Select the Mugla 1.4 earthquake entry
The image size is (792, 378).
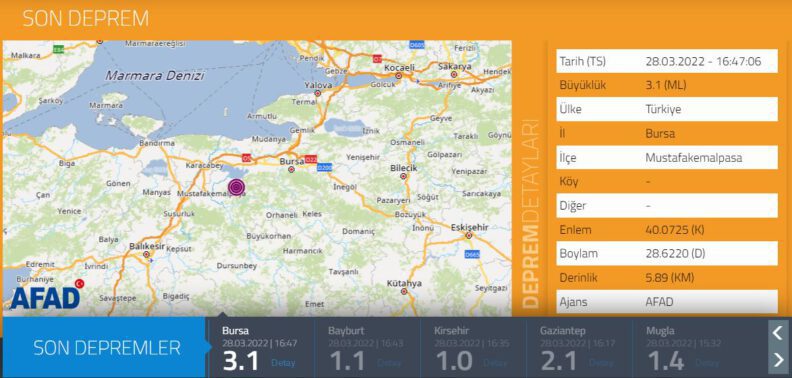pyautogui.click(x=699, y=348)
